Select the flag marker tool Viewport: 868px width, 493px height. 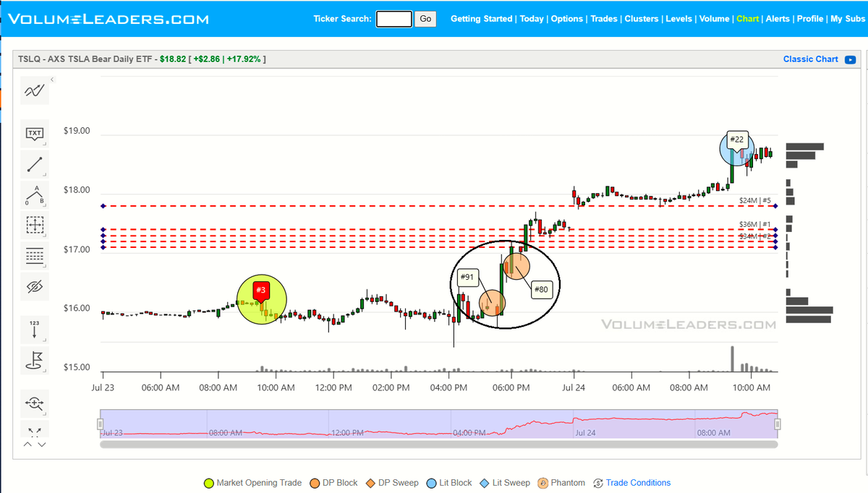35,359
